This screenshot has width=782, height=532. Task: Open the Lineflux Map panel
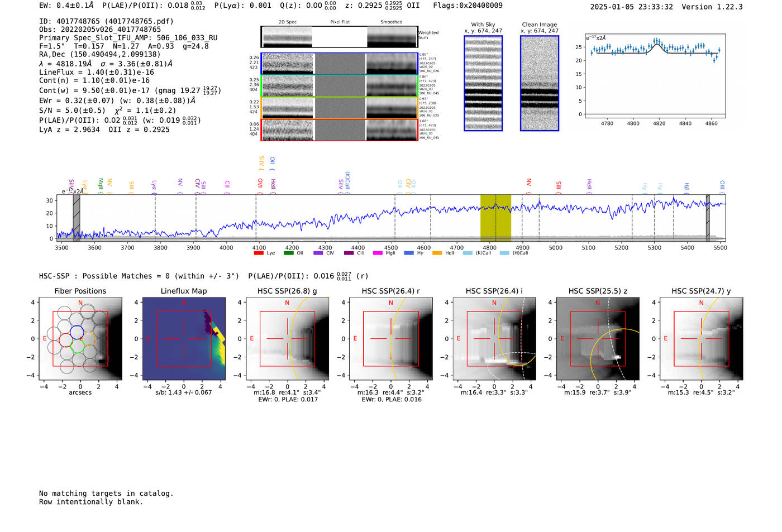point(184,339)
